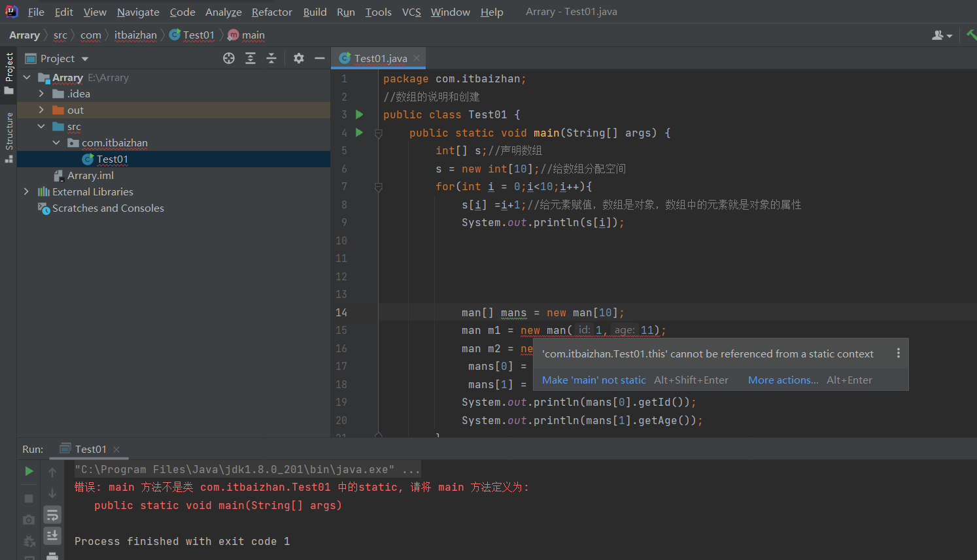The height and width of the screenshot is (560, 977).
Task: Rerun Test01 with green play button
Action: click(x=29, y=470)
